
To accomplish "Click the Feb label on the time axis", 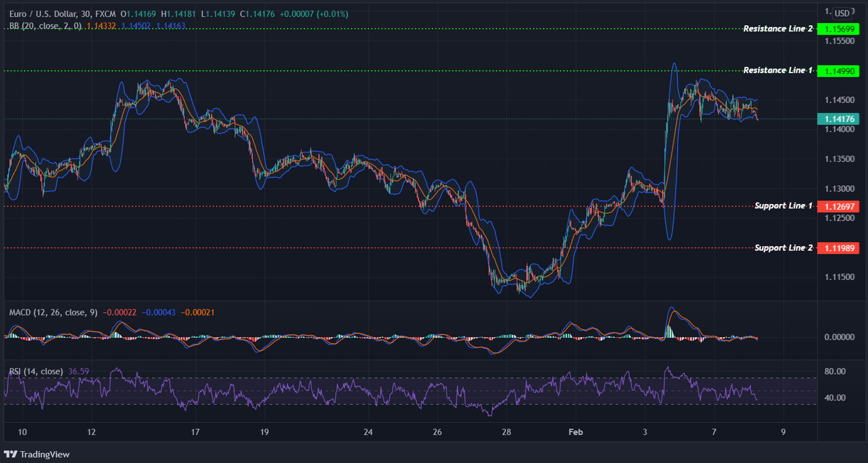I will point(575,432).
